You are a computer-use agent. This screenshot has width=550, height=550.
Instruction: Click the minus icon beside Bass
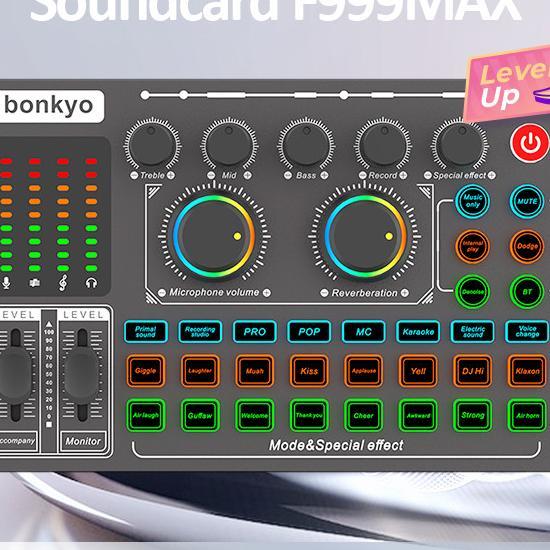click(x=288, y=175)
